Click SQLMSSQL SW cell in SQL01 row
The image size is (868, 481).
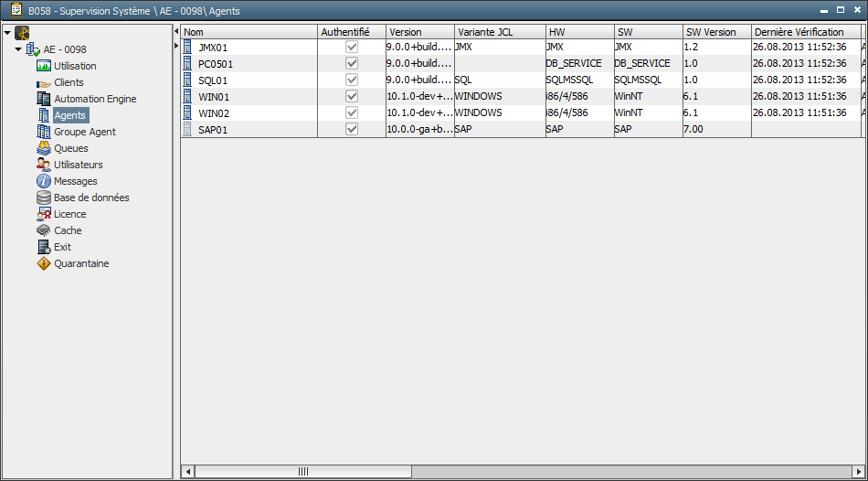tap(648, 80)
